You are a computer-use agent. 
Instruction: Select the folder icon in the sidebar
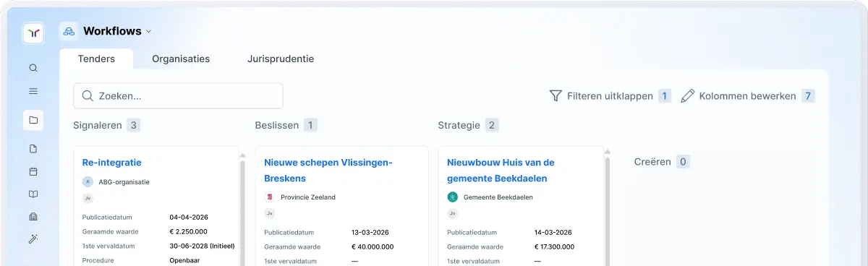pos(33,120)
